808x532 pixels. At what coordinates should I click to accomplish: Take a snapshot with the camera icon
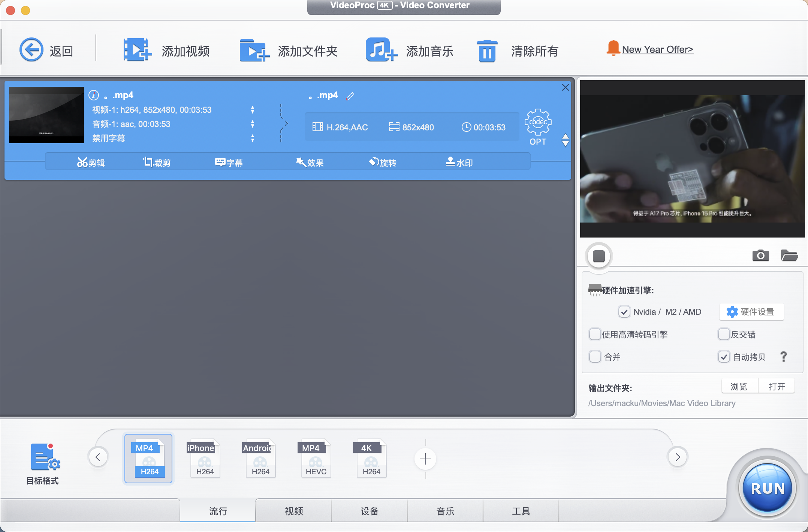[760, 256]
